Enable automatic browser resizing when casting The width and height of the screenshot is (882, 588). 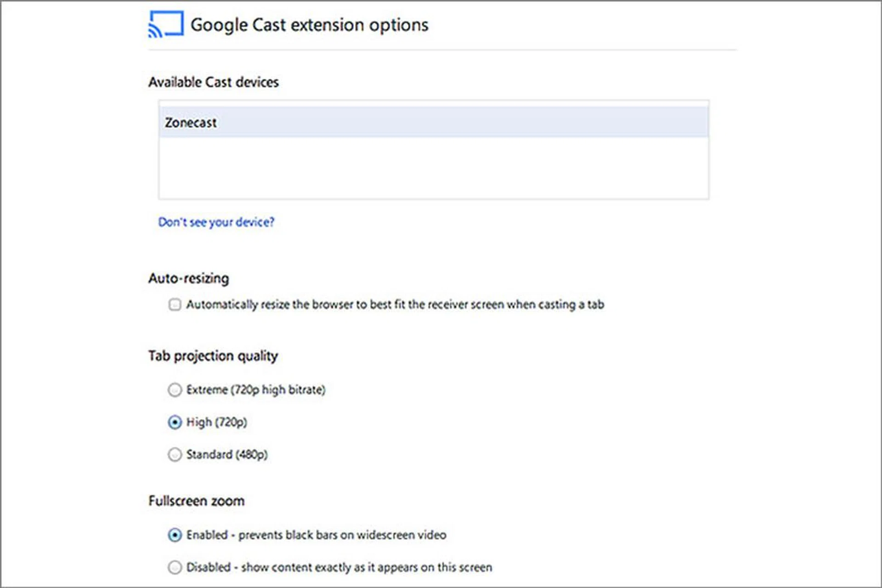click(x=175, y=305)
